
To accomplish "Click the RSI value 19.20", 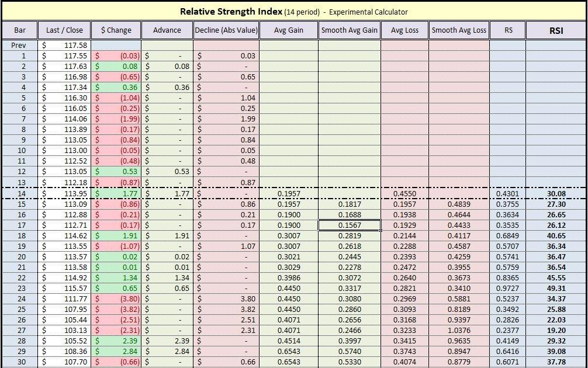I will 556,330.
